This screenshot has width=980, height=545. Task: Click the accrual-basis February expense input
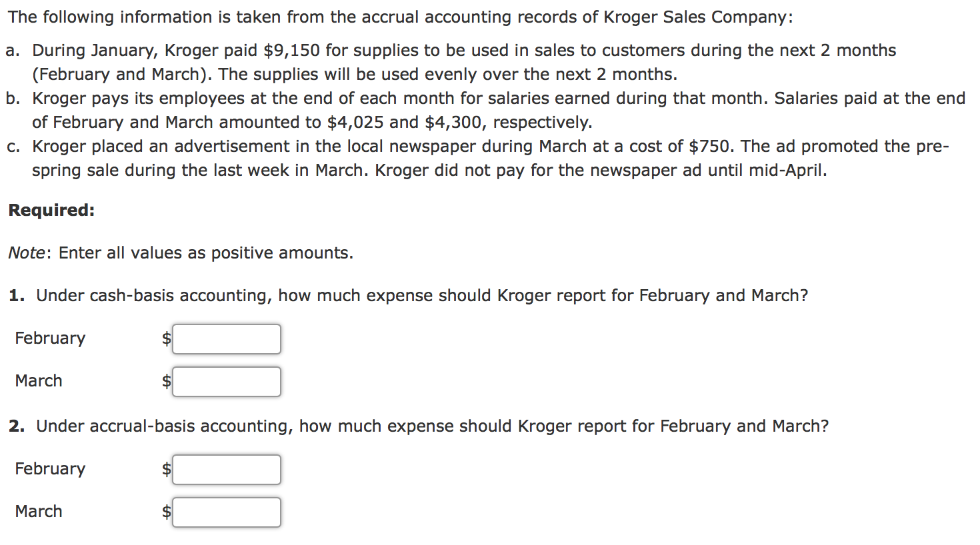point(227,470)
